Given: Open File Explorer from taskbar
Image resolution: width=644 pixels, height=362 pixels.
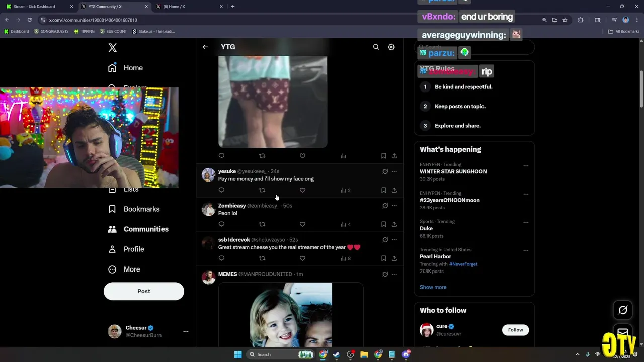Looking at the screenshot, I should pyautogui.click(x=364, y=354).
